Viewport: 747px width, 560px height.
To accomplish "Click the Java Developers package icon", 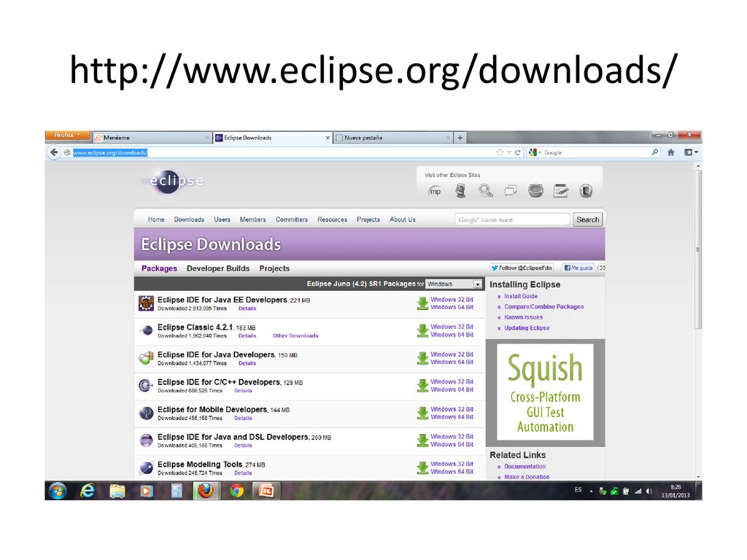I will click(x=146, y=358).
